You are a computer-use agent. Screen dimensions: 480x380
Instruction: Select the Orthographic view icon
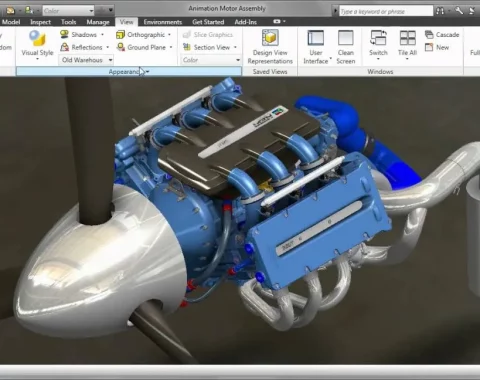coord(120,35)
